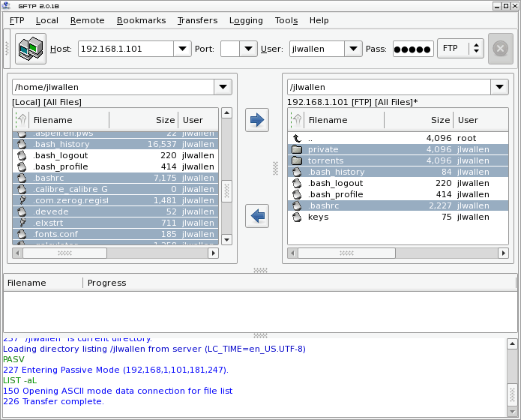
Task: Open the Logging menu
Action: pyautogui.click(x=246, y=20)
